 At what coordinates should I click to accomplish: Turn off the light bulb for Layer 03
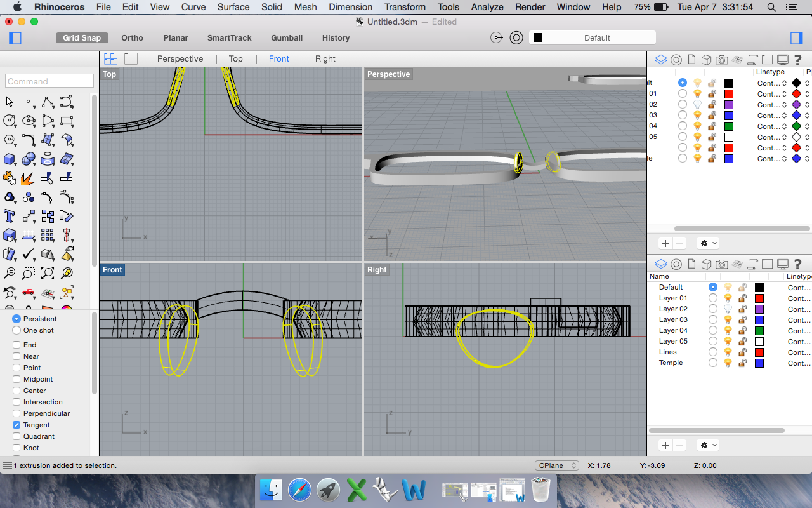coord(728,319)
